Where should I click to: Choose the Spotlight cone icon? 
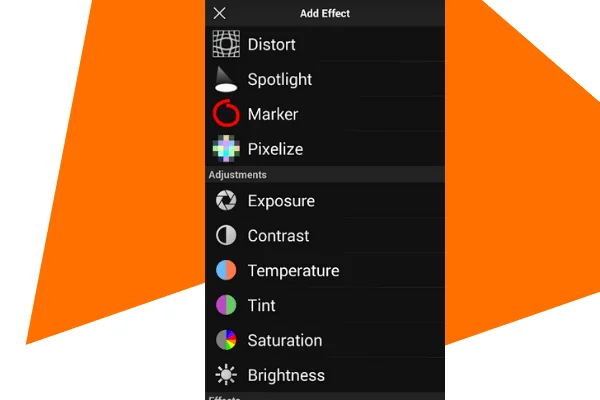(226, 79)
